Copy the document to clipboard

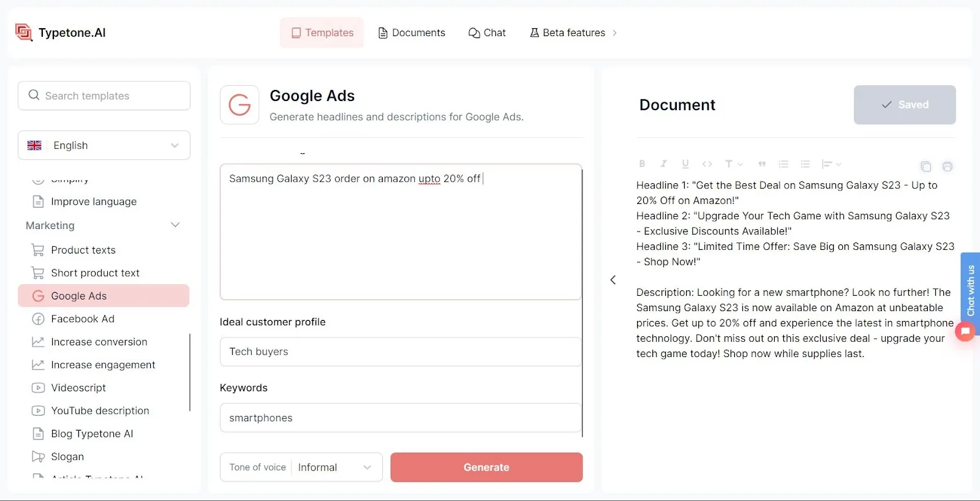click(925, 167)
